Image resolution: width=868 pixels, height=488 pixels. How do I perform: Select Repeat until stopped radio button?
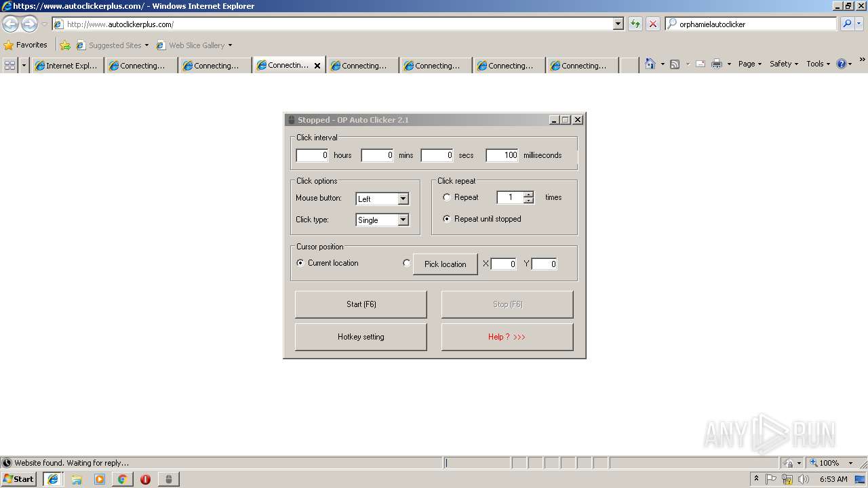[446, 219]
